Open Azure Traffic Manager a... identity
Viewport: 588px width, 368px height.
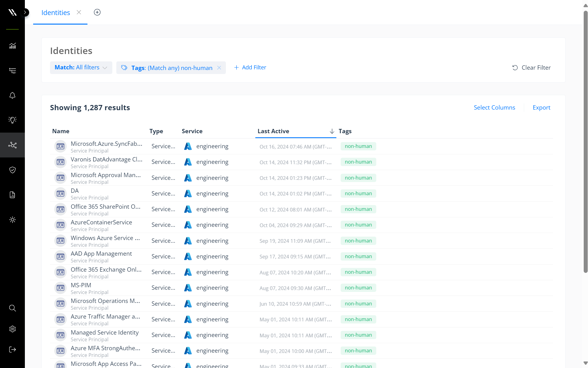tap(105, 317)
